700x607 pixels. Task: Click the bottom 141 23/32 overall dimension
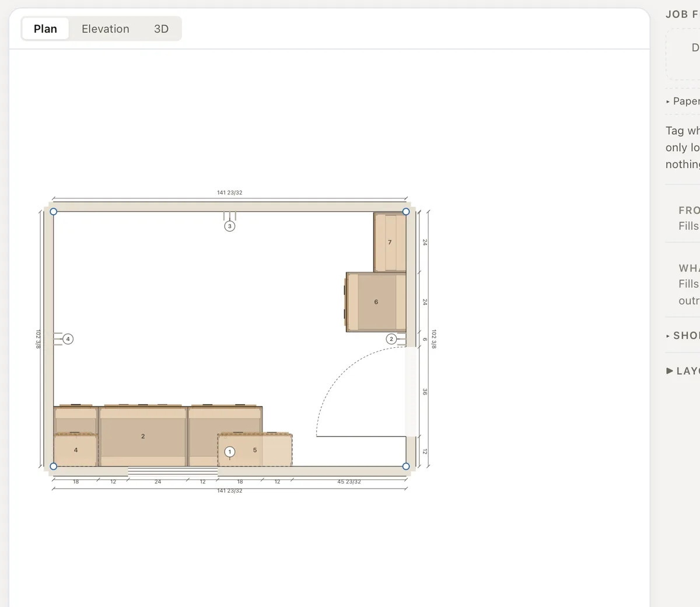coord(230,491)
